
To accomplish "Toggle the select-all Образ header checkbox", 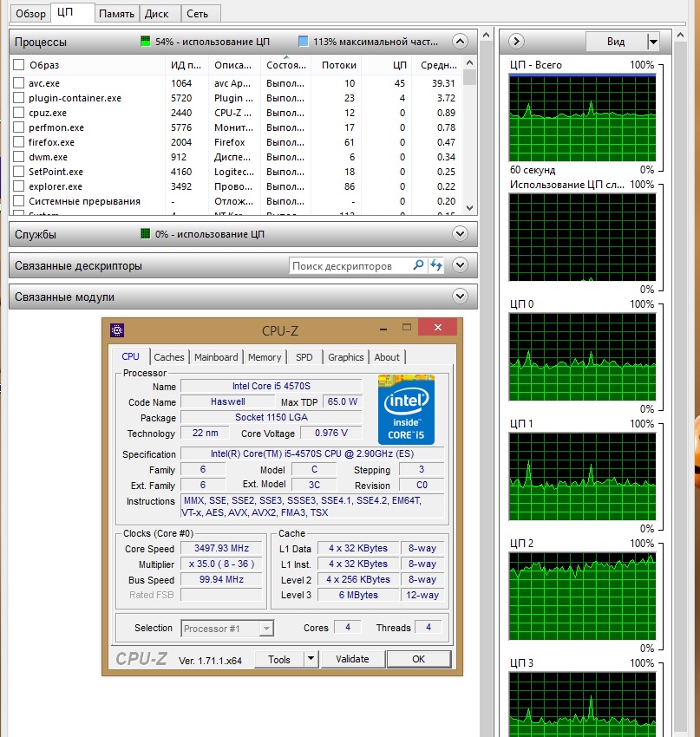I will click(19, 65).
